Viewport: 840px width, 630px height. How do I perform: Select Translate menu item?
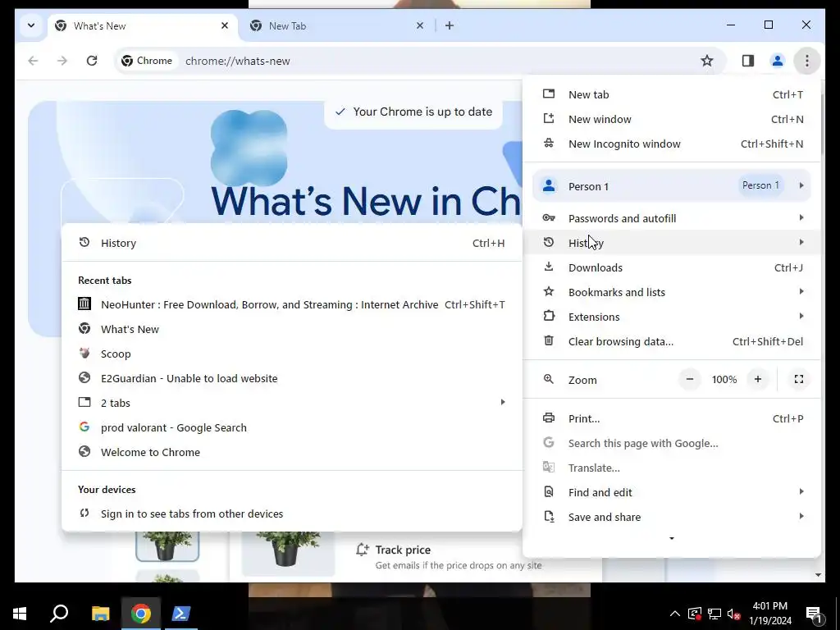(x=672, y=468)
